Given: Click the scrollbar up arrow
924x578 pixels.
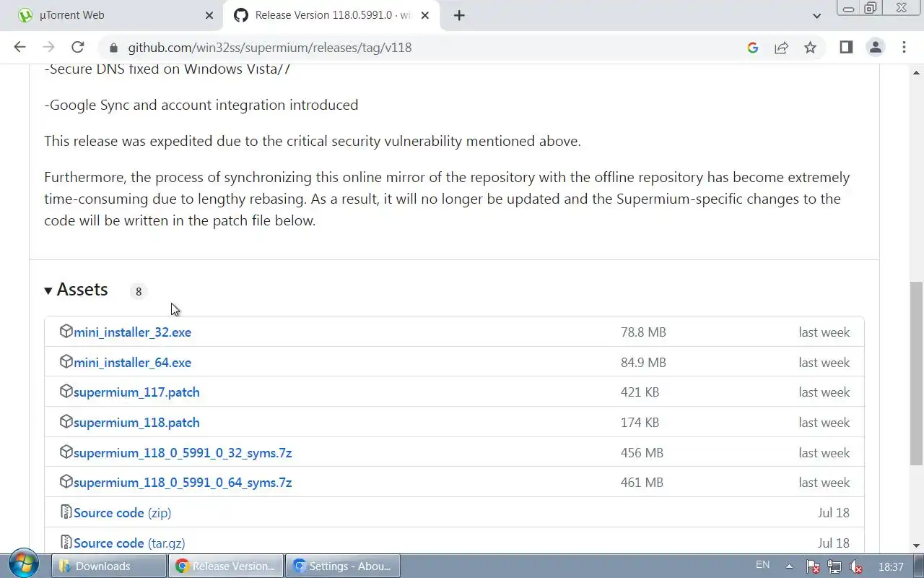Looking at the screenshot, I should pyautogui.click(x=917, y=72).
